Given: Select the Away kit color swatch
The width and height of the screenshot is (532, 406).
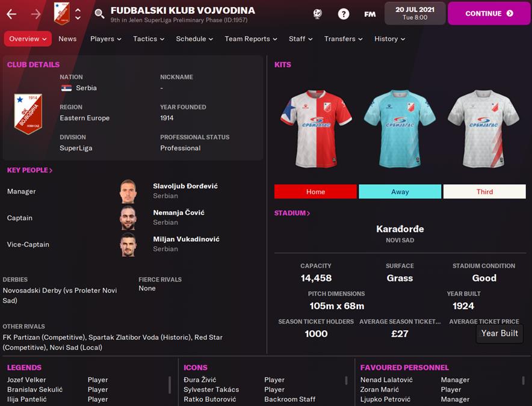Looking at the screenshot, I should click(x=400, y=192).
